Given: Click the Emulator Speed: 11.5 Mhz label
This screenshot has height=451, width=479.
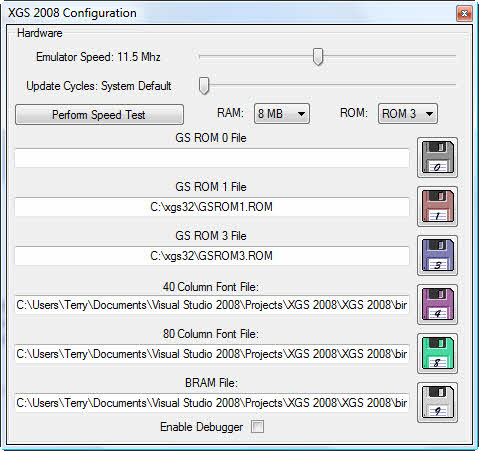Looking at the screenshot, I should 98,57.
